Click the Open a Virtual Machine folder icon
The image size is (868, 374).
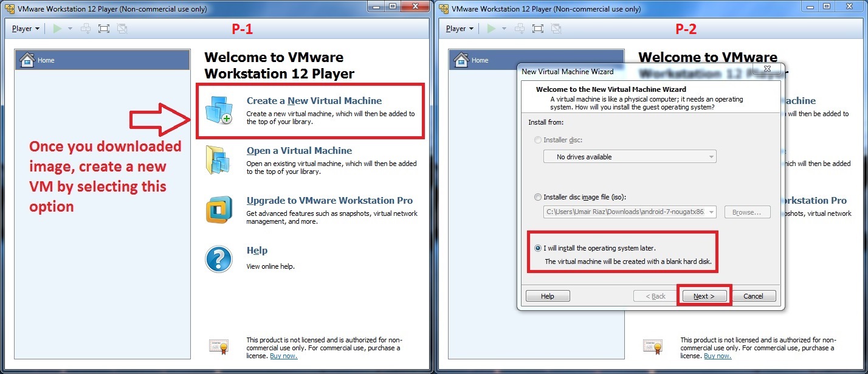(219, 160)
